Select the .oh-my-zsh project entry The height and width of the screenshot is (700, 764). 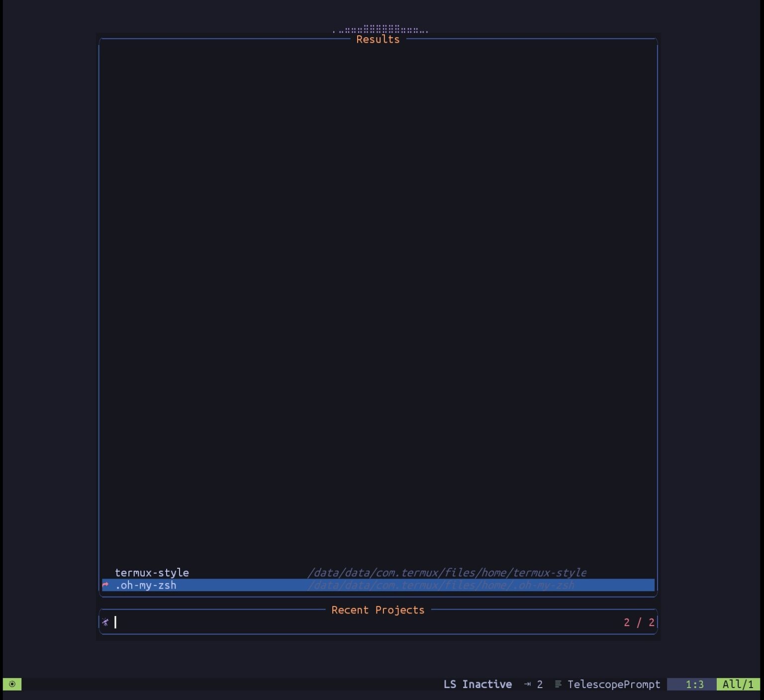[x=146, y=585]
